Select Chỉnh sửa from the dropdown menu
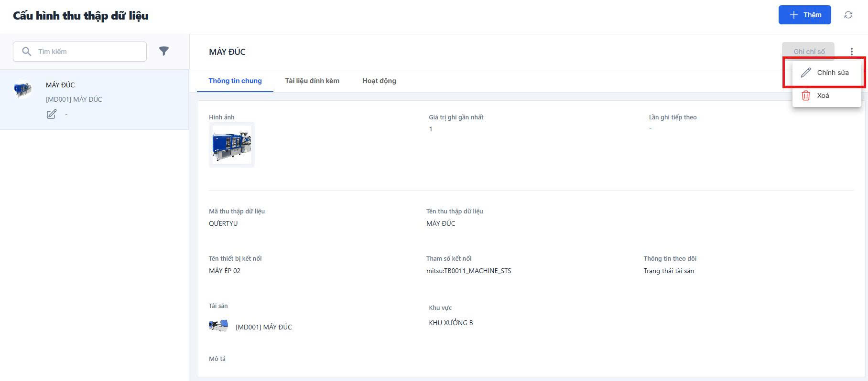868x381 pixels. (x=833, y=73)
